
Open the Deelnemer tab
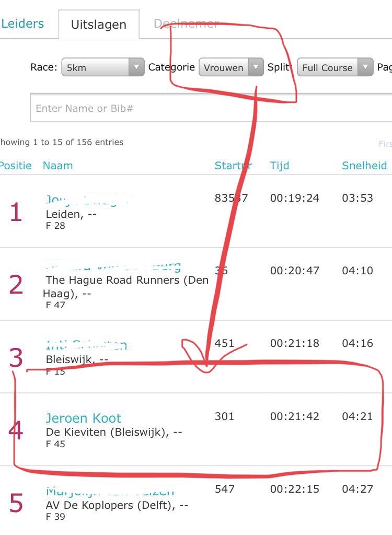pyautogui.click(x=186, y=24)
